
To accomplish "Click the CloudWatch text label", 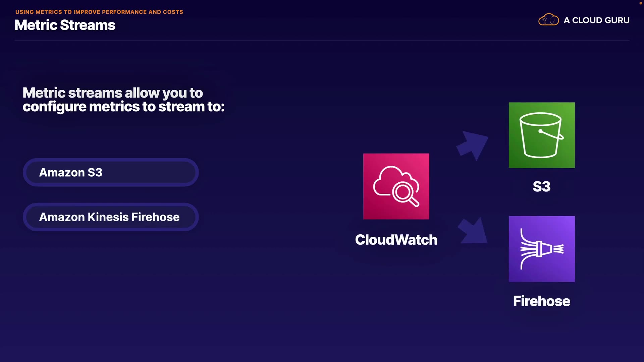I will 396,240.
